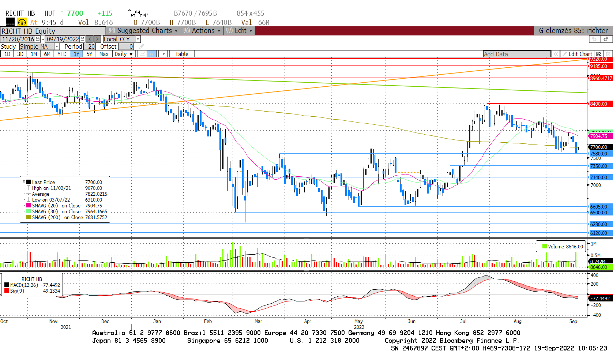Select the 3D range tab
This screenshot has height=364, width=613.
click(x=20, y=54)
